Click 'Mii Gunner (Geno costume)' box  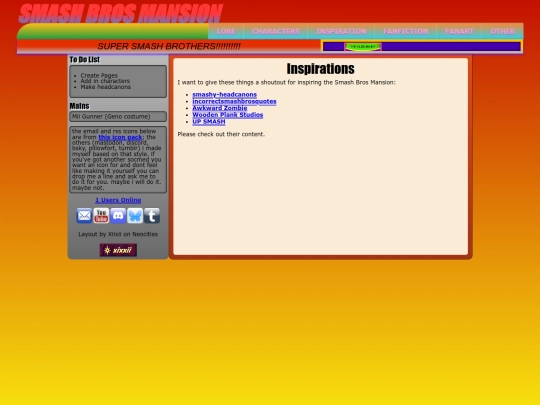click(x=118, y=116)
